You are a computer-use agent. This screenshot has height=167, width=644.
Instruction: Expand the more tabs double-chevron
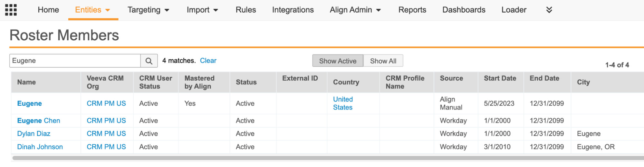coord(549,10)
